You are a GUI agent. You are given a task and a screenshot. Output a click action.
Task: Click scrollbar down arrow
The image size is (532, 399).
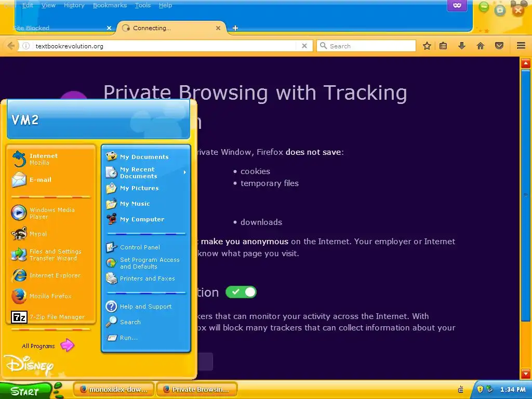[x=526, y=374]
